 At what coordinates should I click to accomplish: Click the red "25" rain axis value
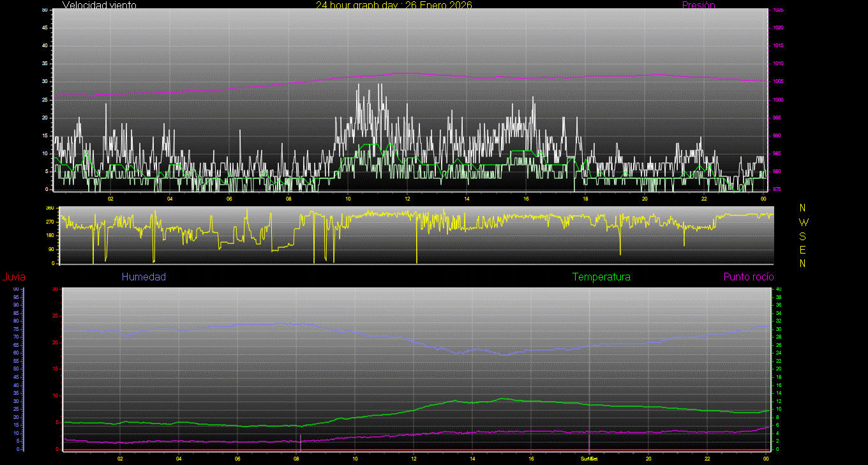point(56,316)
